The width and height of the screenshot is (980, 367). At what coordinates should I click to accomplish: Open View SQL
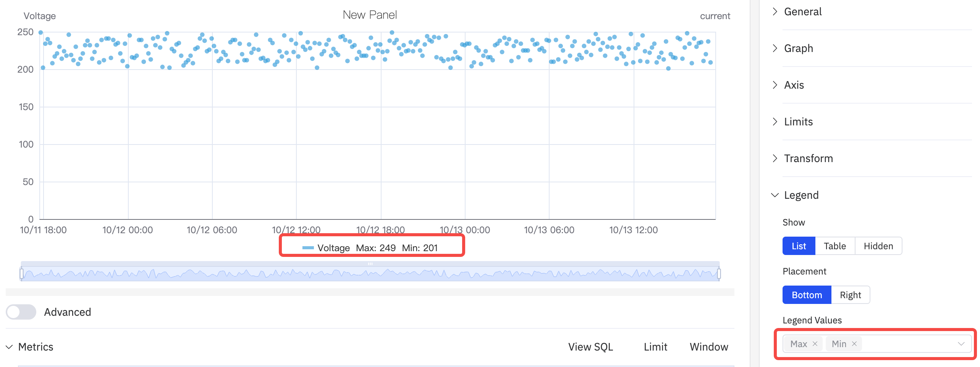[x=590, y=347]
